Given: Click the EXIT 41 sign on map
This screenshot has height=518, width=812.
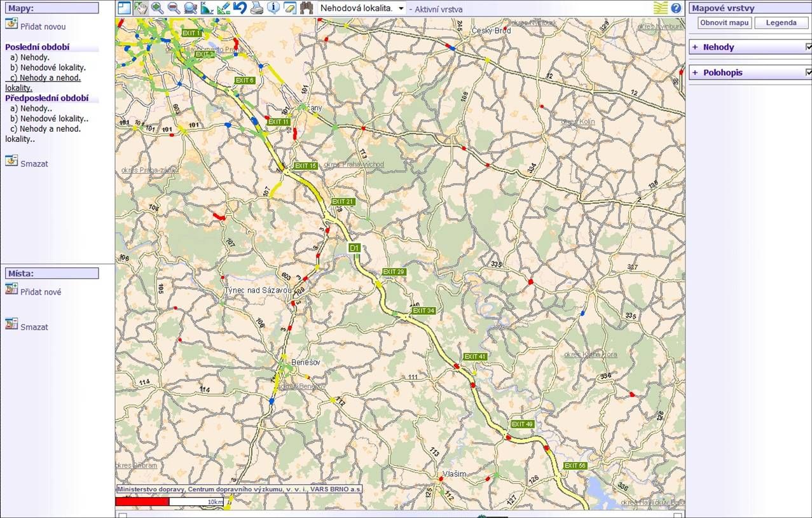Looking at the screenshot, I should coord(475,356).
